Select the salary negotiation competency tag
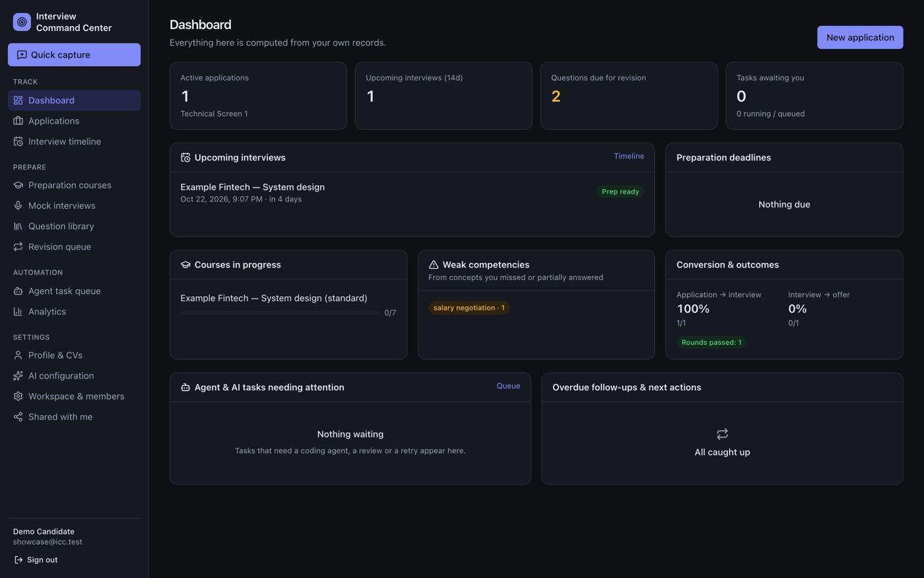 [x=469, y=308]
